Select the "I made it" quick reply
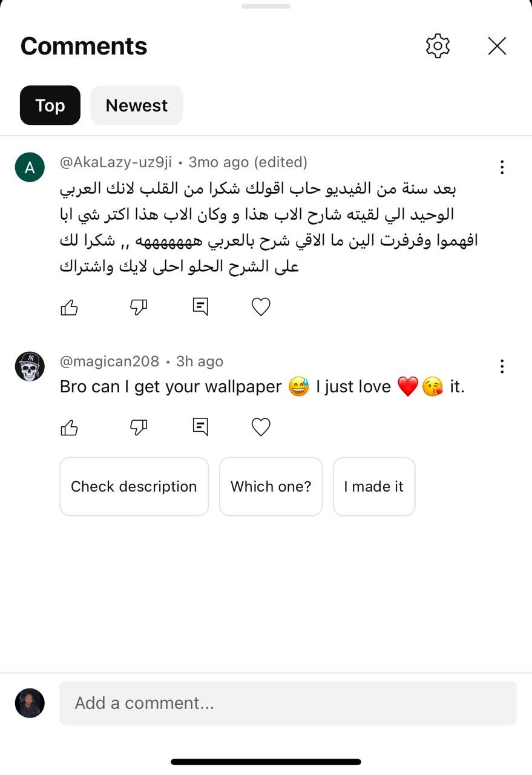The width and height of the screenshot is (532, 775). coord(373,486)
